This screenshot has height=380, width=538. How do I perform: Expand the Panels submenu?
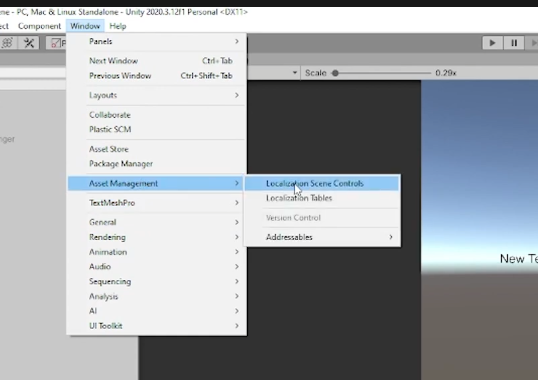point(157,41)
